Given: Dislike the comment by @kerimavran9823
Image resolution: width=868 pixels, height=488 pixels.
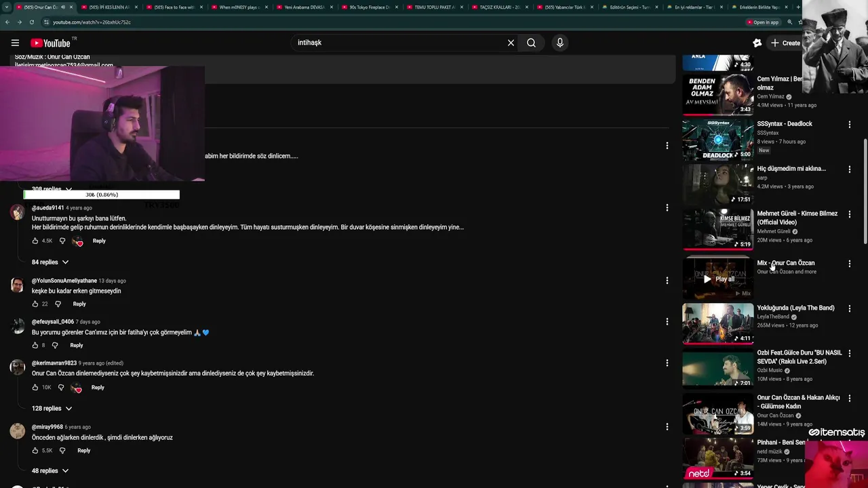Looking at the screenshot, I should pyautogui.click(x=61, y=387).
